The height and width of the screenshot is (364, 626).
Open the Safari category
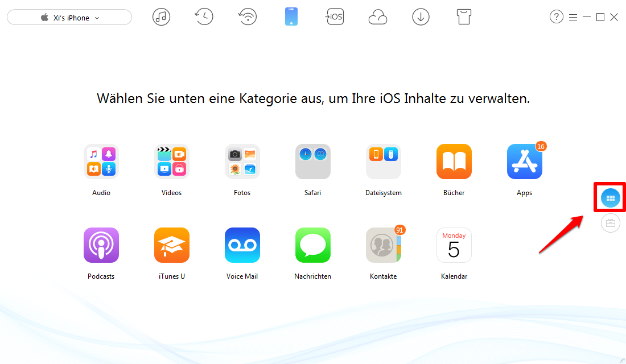coord(313,162)
